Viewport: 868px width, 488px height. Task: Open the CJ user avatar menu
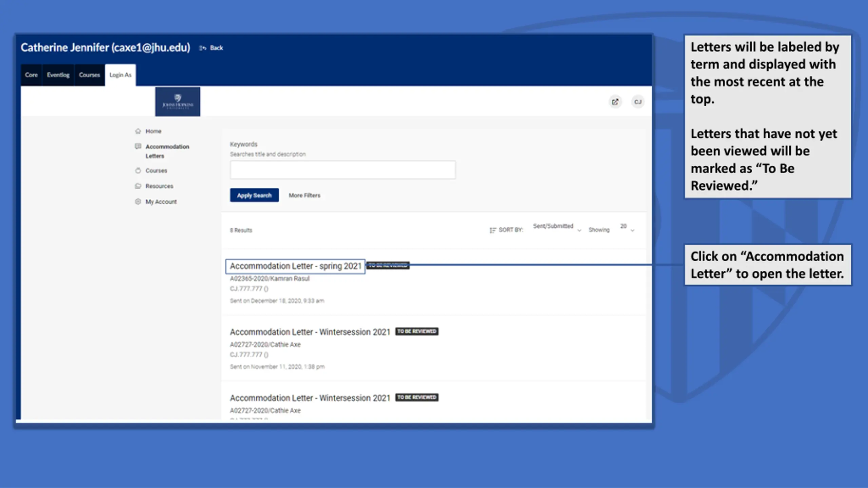pyautogui.click(x=638, y=102)
